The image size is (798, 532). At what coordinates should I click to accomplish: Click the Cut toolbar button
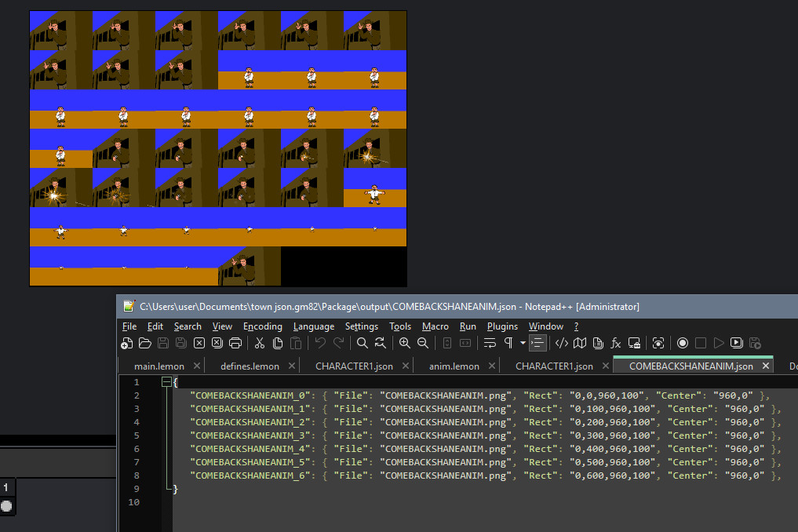(259, 343)
